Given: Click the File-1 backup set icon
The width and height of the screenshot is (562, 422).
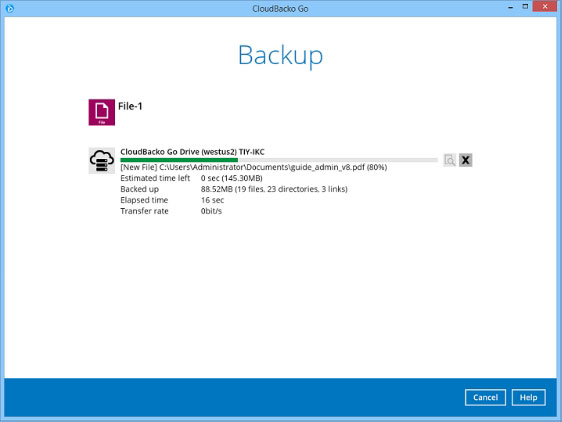Looking at the screenshot, I should [102, 112].
